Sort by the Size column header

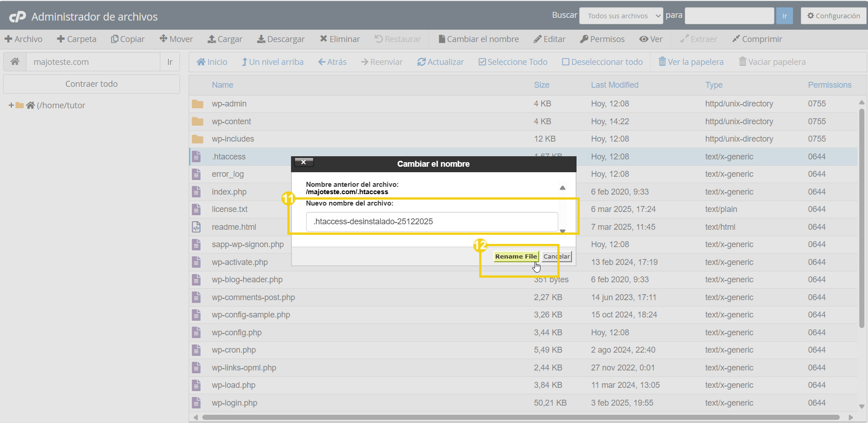point(542,85)
